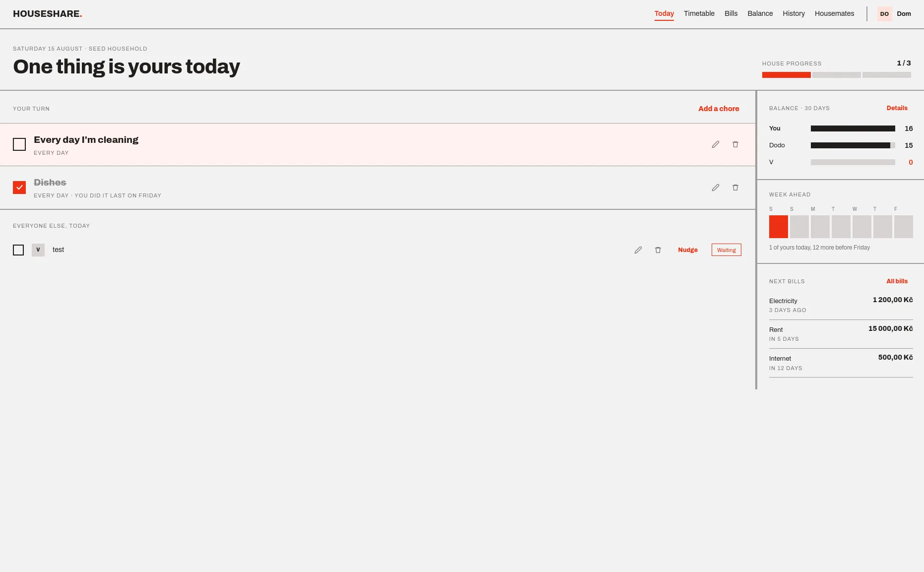The image size is (924, 572).
Task: Uncheck the completed Dishes chore
Action: point(19,188)
